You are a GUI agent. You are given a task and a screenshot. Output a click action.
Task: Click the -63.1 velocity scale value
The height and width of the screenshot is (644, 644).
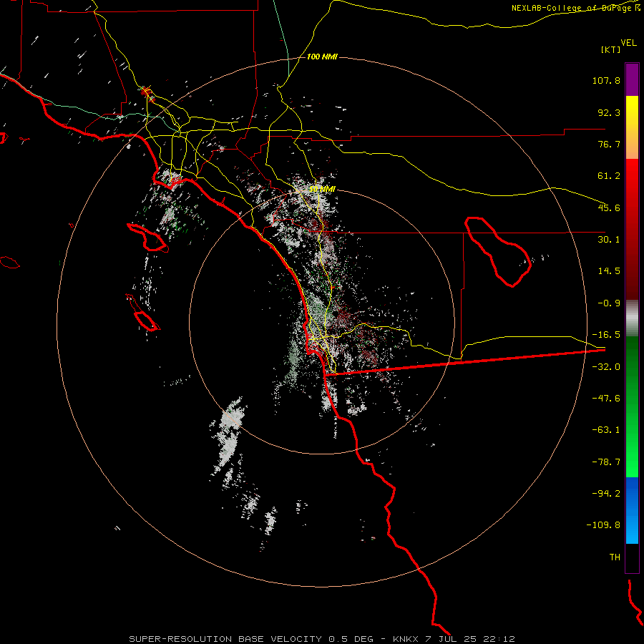tap(606, 430)
